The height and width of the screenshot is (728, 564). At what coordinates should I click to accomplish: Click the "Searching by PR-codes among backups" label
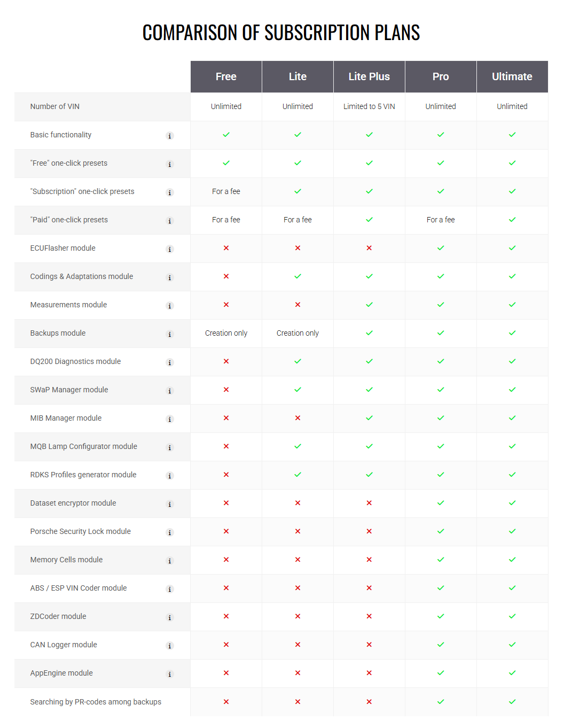(x=96, y=702)
